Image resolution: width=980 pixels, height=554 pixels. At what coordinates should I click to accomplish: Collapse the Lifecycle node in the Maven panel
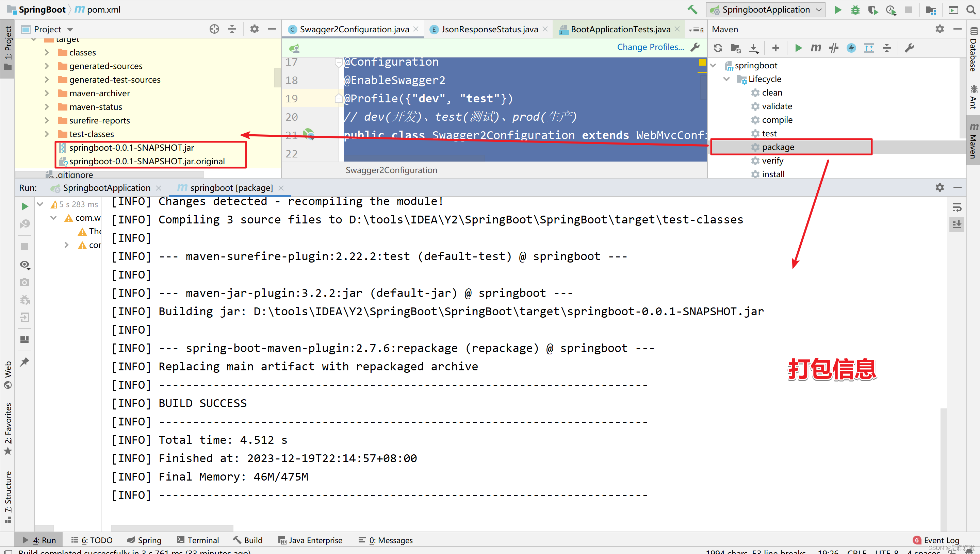coord(726,79)
